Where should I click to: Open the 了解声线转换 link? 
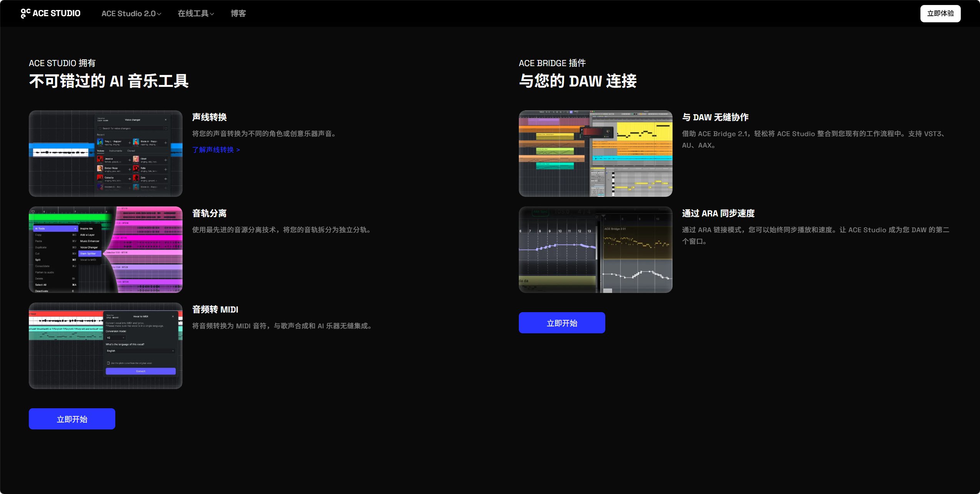(216, 150)
